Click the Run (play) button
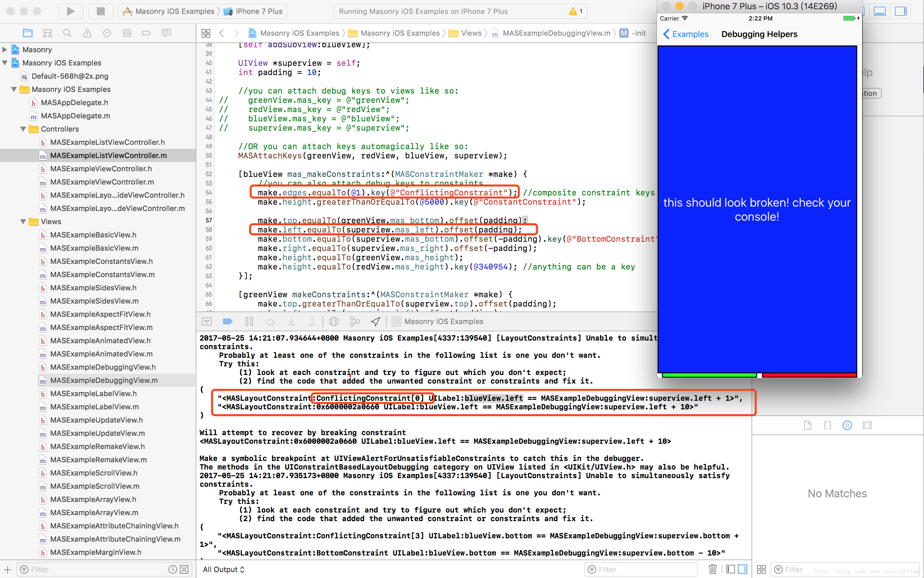The image size is (924, 578). click(x=71, y=11)
